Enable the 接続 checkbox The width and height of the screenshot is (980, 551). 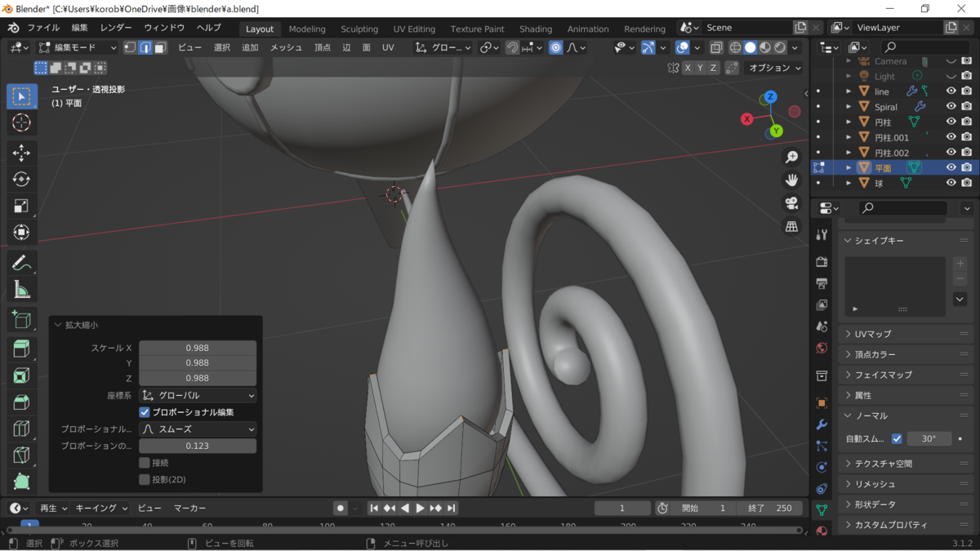[x=145, y=463]
